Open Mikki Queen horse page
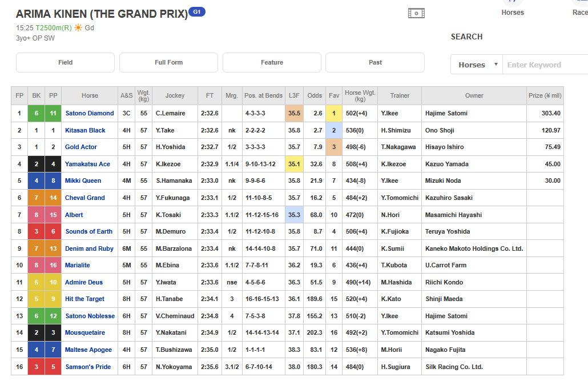 (x=83, y=181)
